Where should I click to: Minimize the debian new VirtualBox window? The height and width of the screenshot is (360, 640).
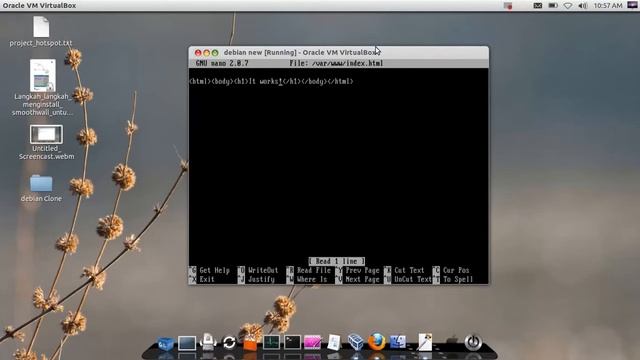(207, 53)
